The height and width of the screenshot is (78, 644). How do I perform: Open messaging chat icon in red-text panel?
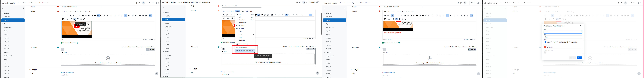tap(461, 3)
